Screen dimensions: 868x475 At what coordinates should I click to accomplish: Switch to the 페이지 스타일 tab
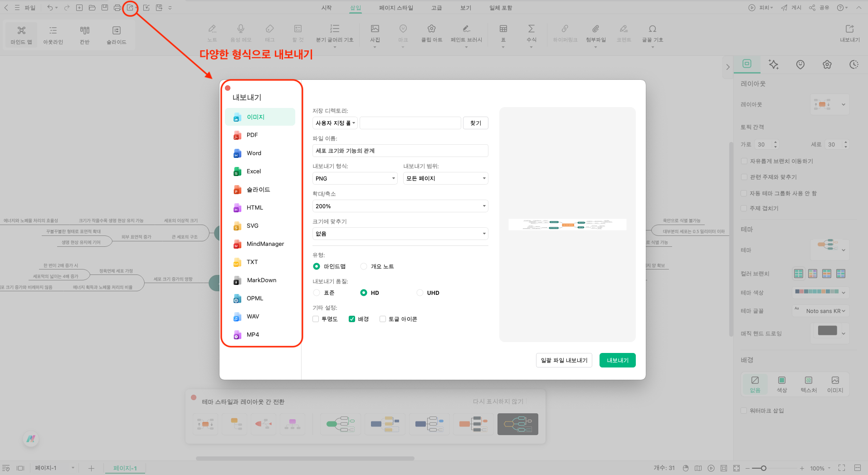click(x=396, y=8)
